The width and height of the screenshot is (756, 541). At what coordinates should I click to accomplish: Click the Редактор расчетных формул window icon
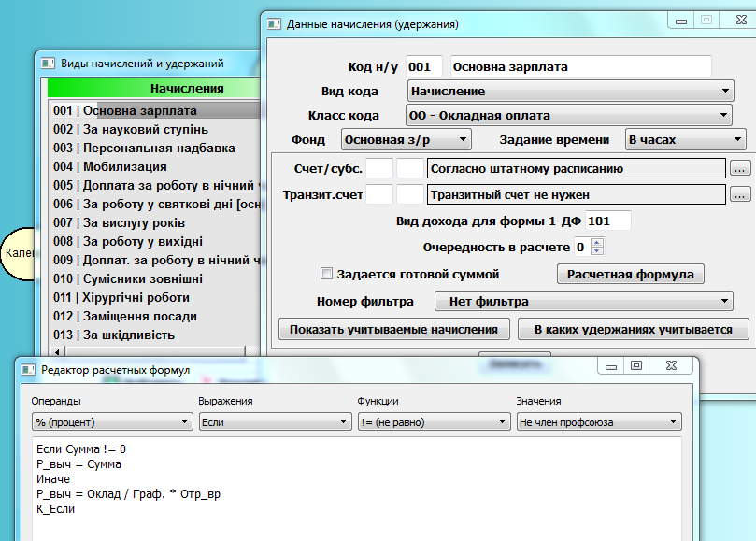point(29,369)
